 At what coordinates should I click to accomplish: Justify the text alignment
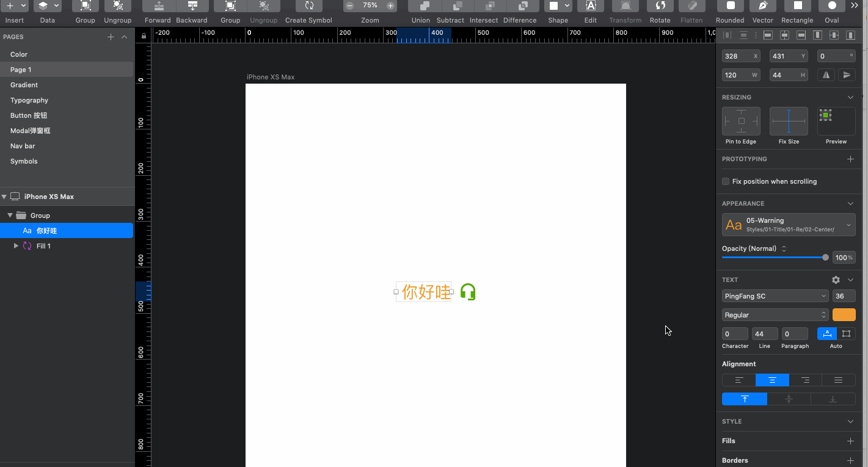coord(839,380)
